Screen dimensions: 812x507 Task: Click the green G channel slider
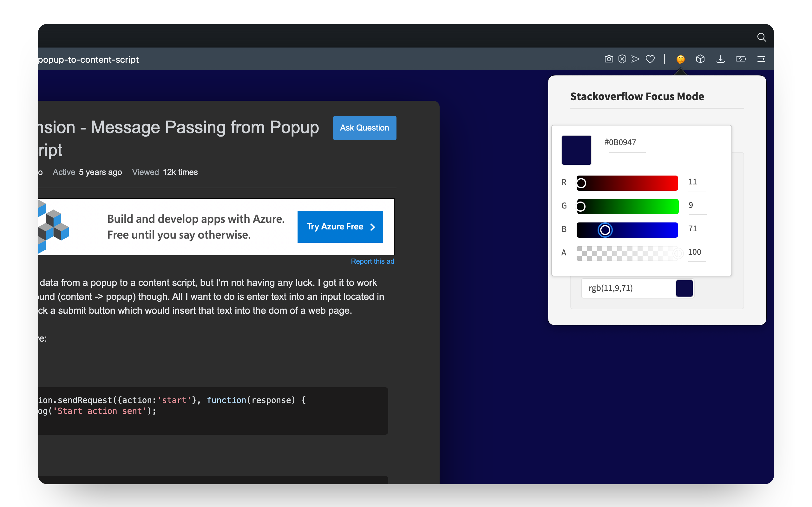pos(627,207)
